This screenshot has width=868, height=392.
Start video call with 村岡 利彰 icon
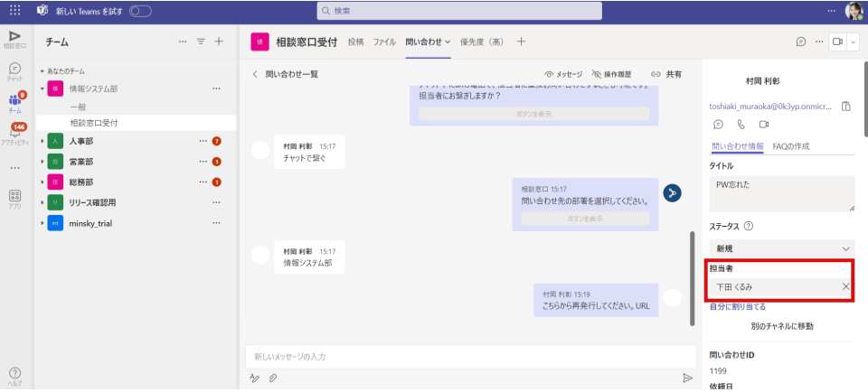(764, 125)
